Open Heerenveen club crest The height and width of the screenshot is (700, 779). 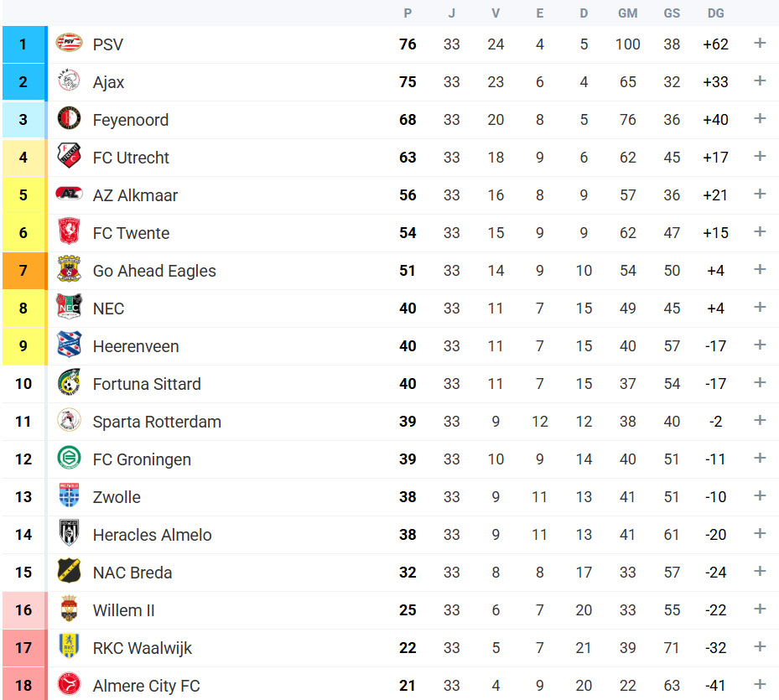(x=69, y=345)
